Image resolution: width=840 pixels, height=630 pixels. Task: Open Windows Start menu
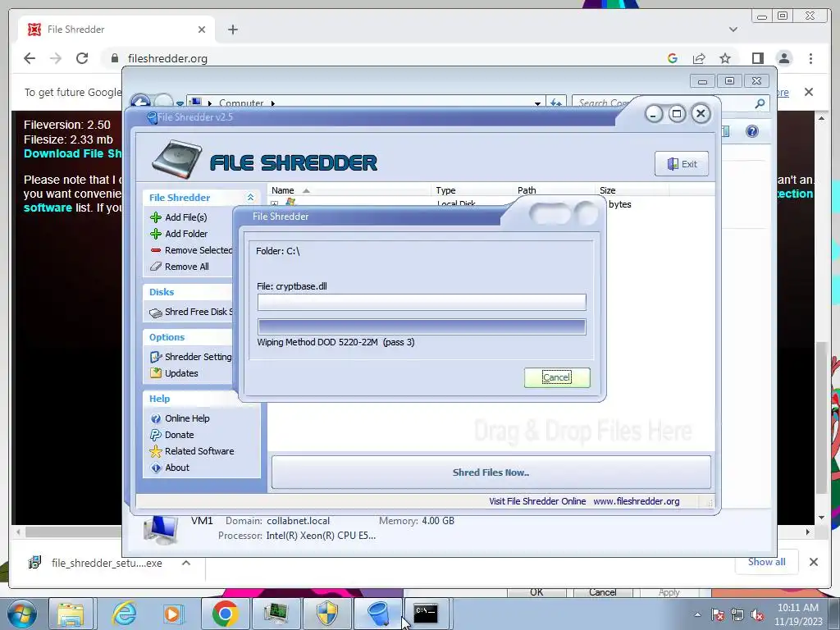click(21, 614)
